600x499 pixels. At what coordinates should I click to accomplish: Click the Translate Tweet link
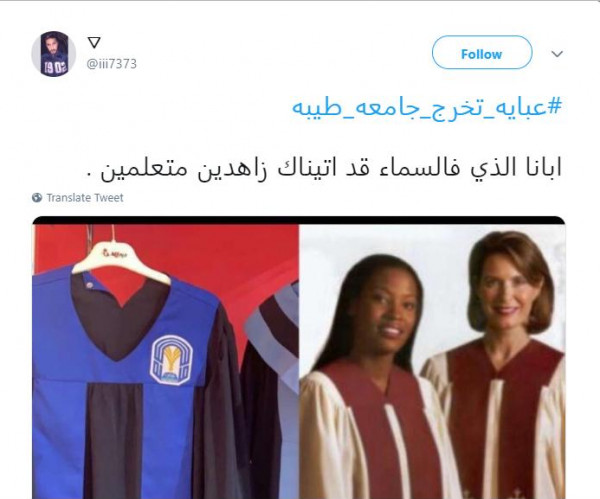tap(85, 198)
